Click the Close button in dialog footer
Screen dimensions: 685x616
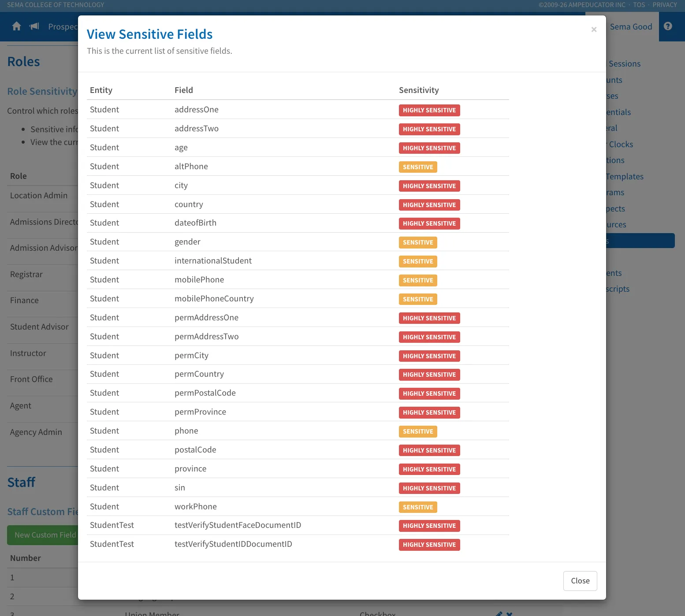580,581
